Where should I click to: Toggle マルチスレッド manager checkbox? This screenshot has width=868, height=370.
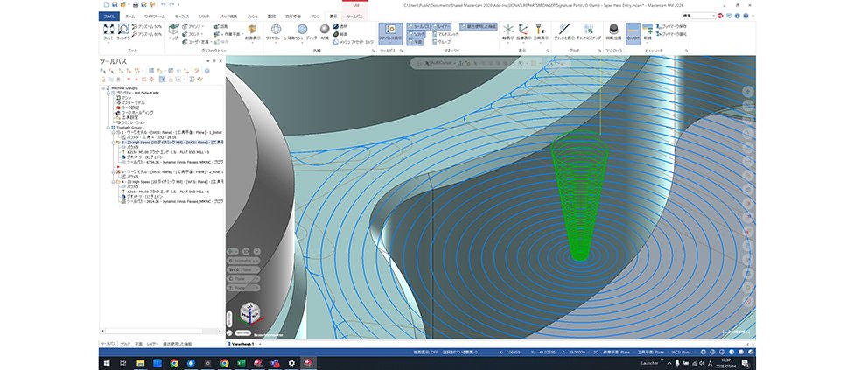tap(445, 34)
